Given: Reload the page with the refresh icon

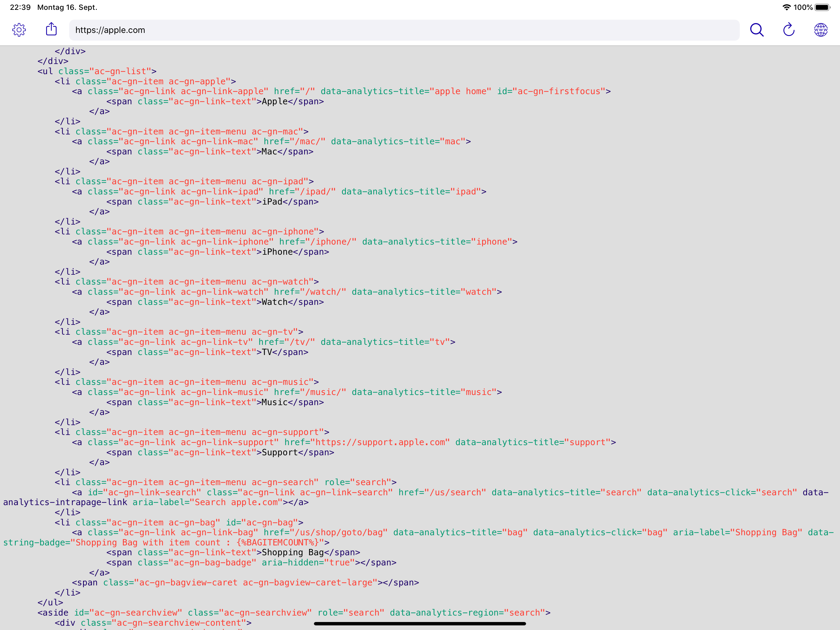Looking at the screenshot, I should coord(788,30).
